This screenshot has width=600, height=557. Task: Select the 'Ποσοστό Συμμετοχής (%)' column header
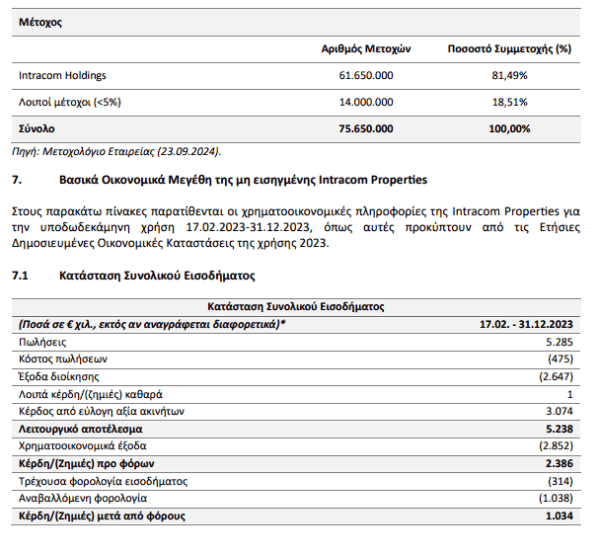point(509,49)
